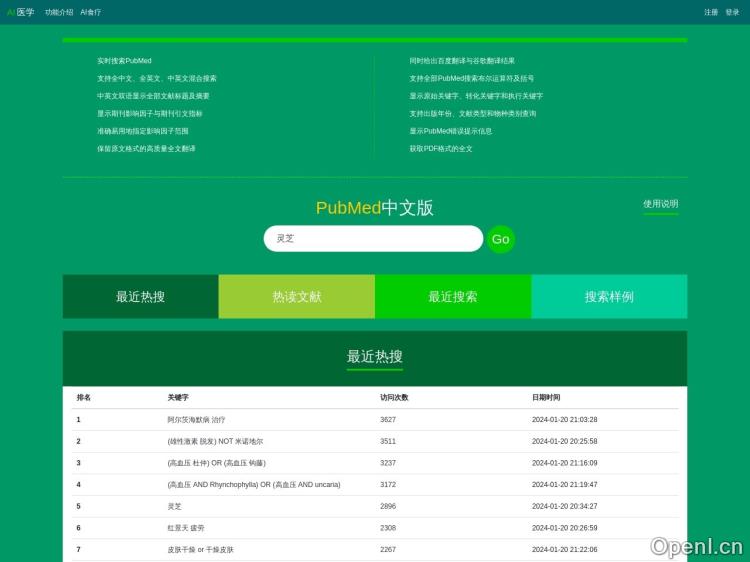Click feature text 获取PDF格式的全文
This screenshot has width=750, height=562.
[x=441, y=149]
